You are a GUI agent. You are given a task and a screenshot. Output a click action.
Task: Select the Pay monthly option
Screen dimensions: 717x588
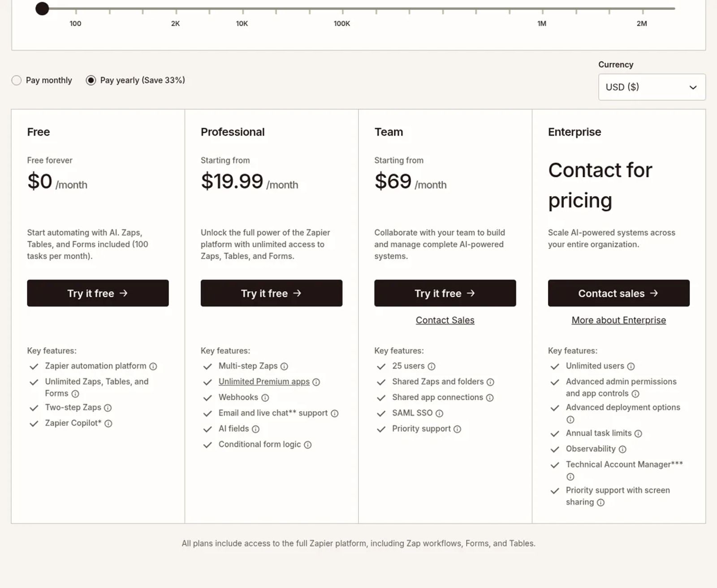pyautogui.click(x=17, y=81)
